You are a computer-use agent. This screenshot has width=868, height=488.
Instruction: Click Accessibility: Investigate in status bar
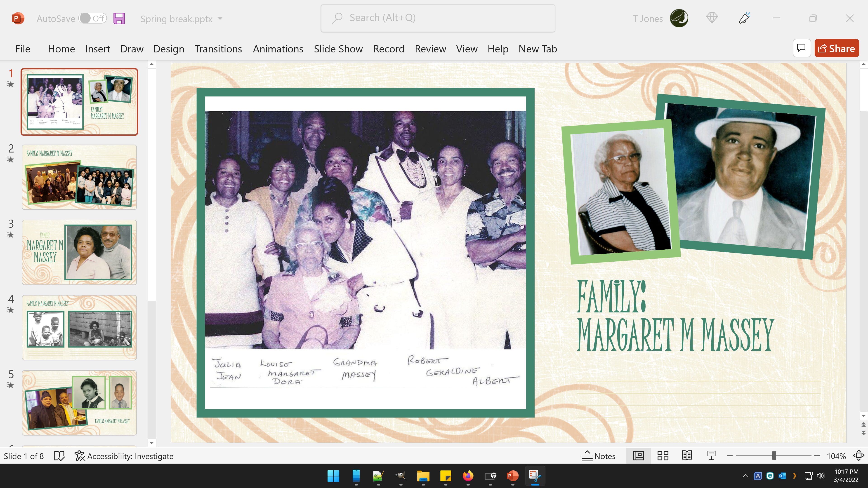124,456
